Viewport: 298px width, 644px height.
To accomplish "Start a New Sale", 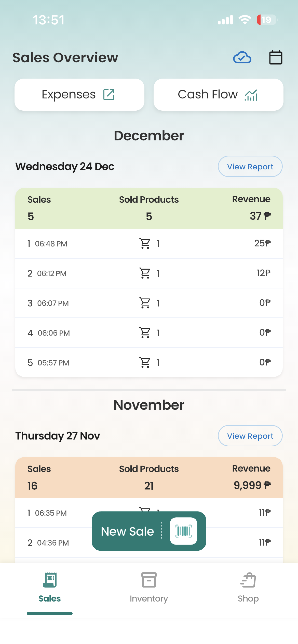I will point(127,531).
